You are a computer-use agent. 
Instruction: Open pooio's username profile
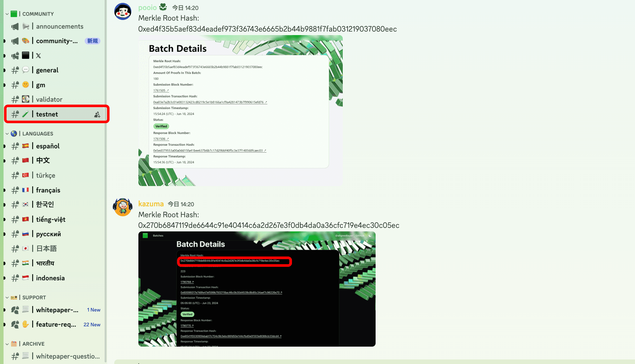(147, 7)
